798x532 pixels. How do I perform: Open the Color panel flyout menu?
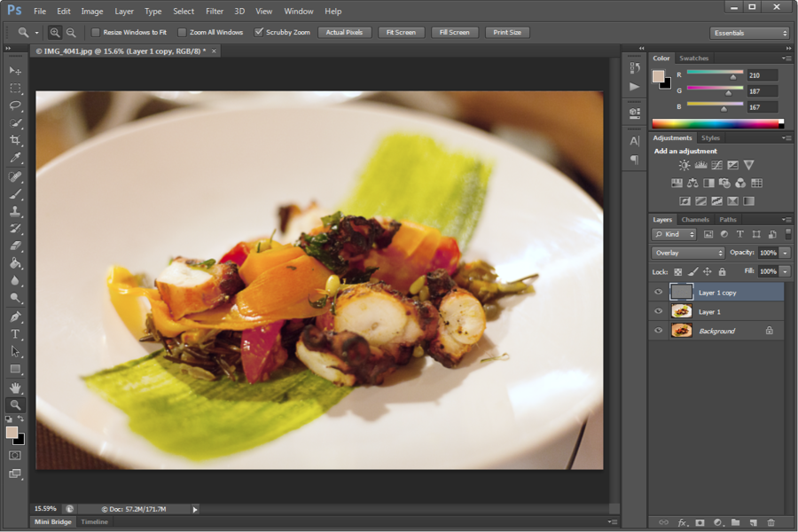[786, 58]
